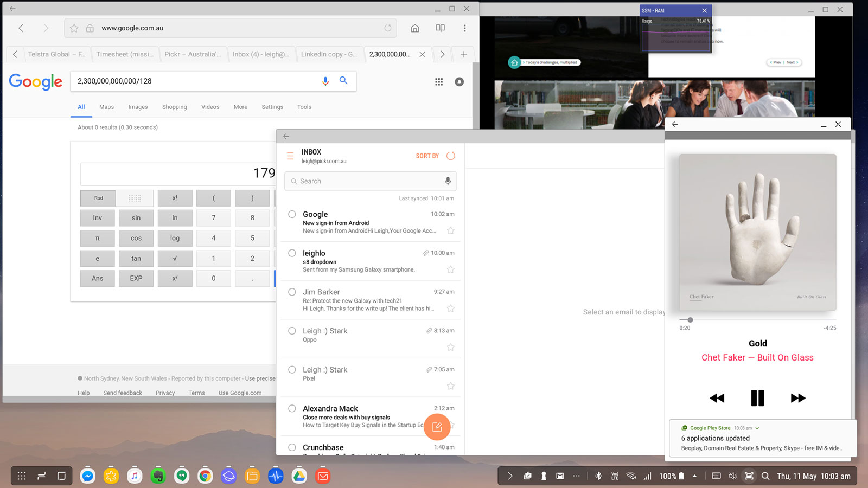Open the browser bookmarks book icon
The width and height of the screenshot is (868, 488).
[440, 28]
